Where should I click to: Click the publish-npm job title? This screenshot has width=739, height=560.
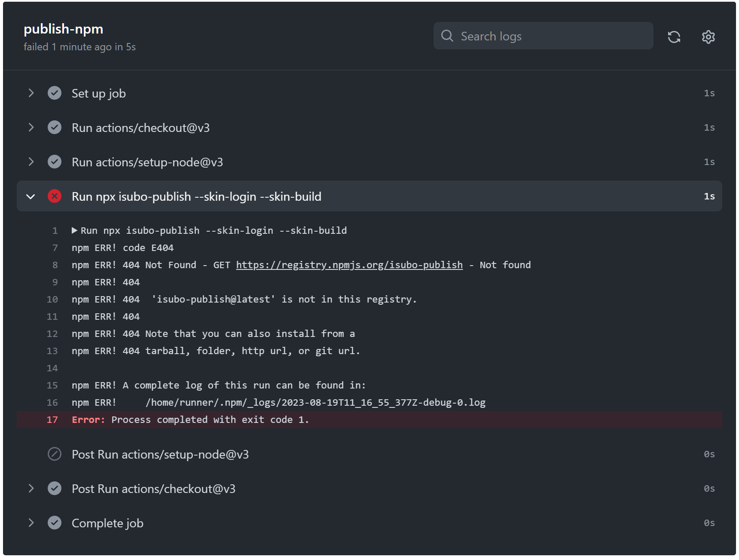point(63,29)
